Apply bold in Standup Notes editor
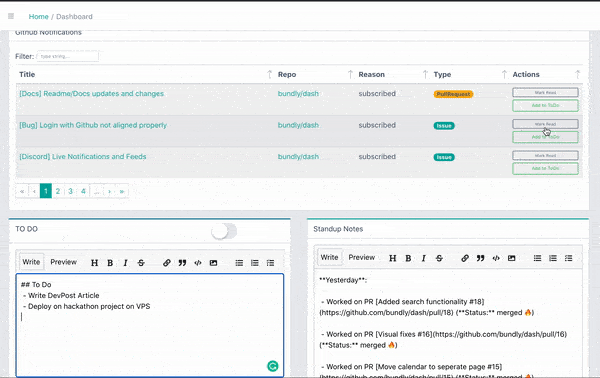 (408, 258)
